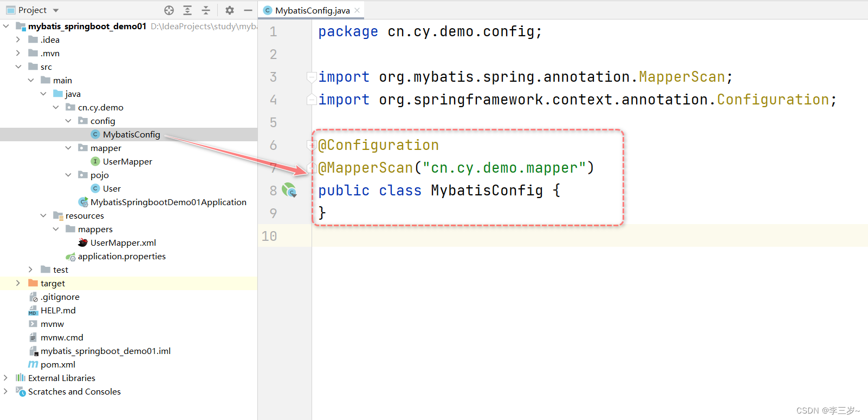Place caret on empty line 10

(x=590, y=236)
